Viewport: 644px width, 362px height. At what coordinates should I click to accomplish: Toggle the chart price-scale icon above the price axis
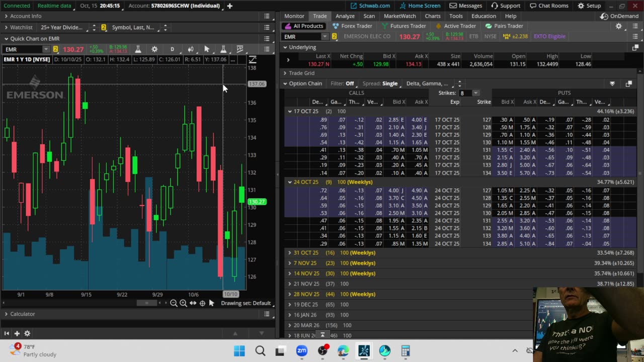point(253,60)
